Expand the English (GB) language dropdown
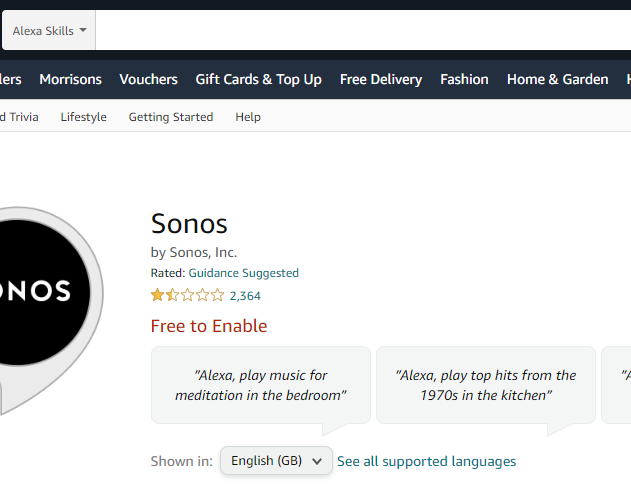Viewport: 631px width, 493px height. [x=276, y=461]
